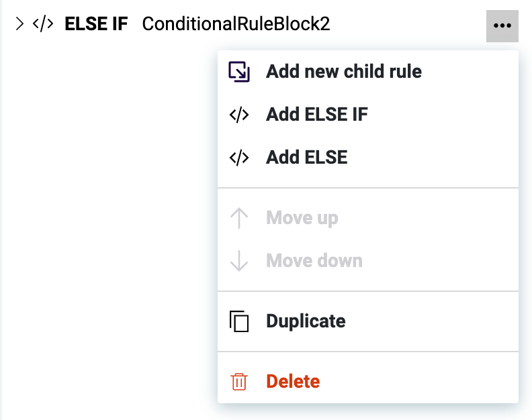Screen dimensions: 532x420
Task: Select the bold ELSE IF keyword in the rule row
Action: click(x=96, y=25)
